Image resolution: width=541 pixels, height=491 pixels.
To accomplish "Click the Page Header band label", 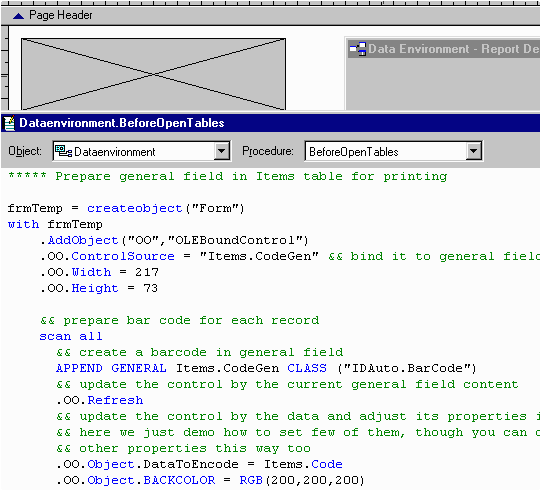I will pos(61,15).
